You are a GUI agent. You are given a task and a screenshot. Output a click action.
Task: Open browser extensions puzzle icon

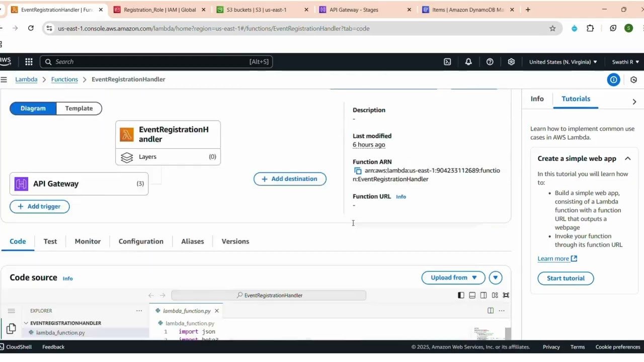(590, 28)
